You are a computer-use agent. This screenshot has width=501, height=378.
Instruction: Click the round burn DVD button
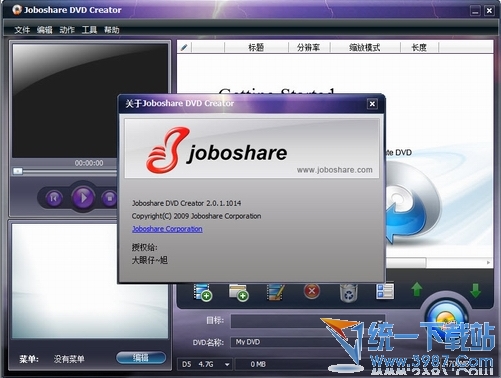pyautogui.click(x=447, y=318)
